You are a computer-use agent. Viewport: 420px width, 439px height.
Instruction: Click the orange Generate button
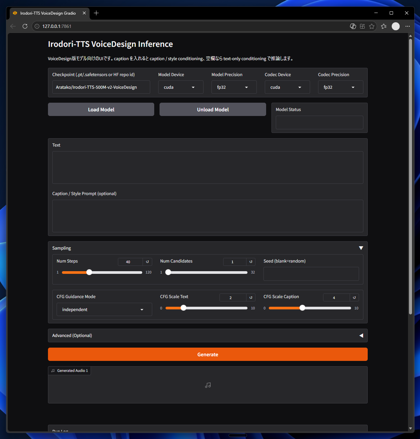208,354
